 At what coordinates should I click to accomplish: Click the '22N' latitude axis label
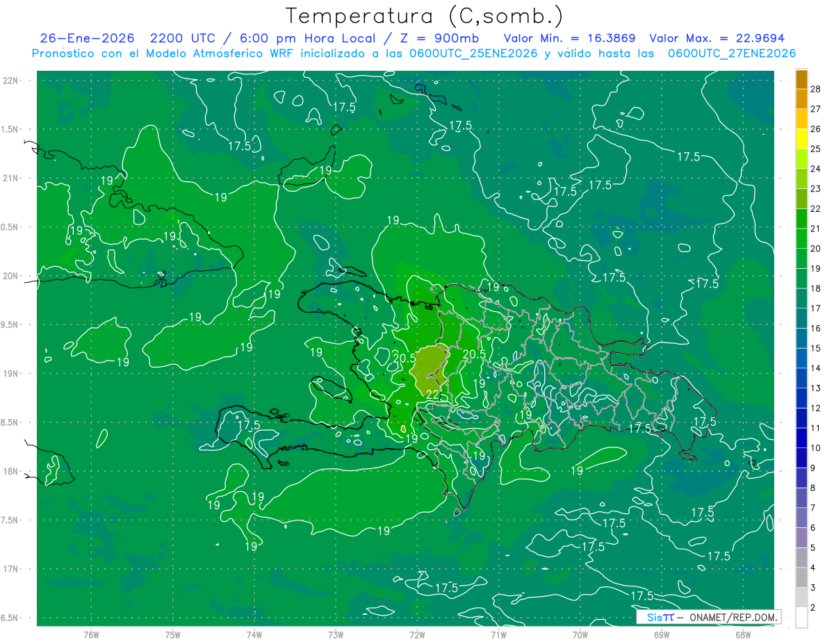[x=10, y=81]
